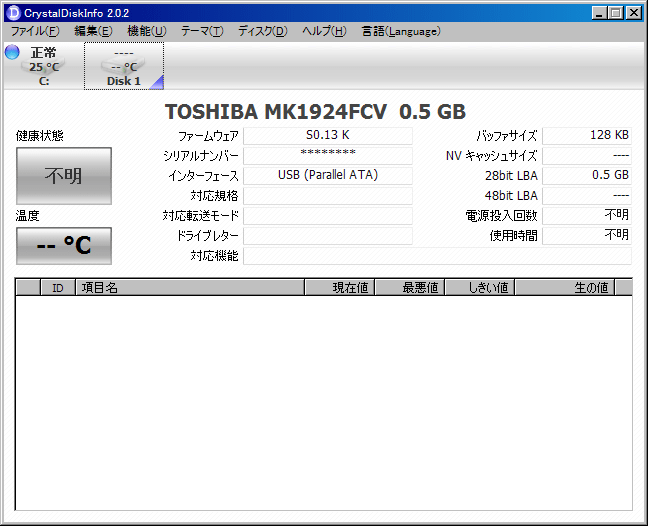Click the バッファサイズ label

point(507,136)
